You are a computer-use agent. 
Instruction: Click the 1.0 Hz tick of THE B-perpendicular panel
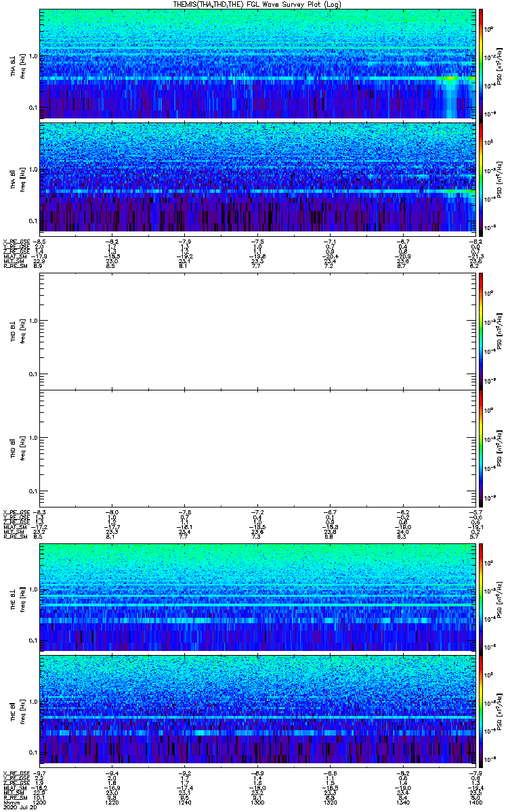[33, 588]
